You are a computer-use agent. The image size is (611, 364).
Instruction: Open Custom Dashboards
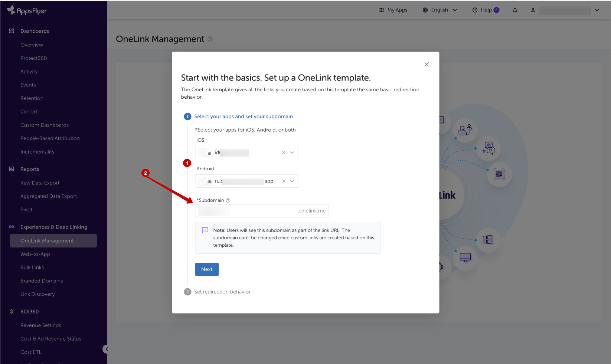[x=45, y=125]
